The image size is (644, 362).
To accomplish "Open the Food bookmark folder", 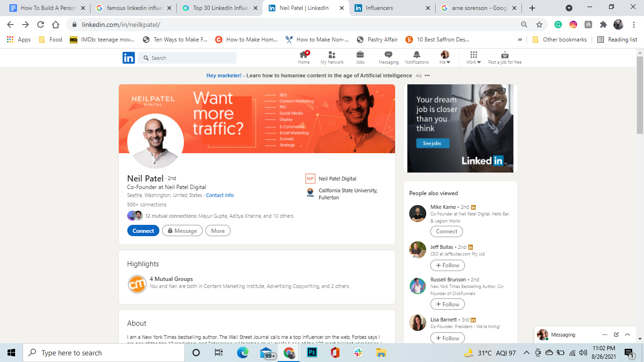I will pyautogui.click(x=50, y=40).
